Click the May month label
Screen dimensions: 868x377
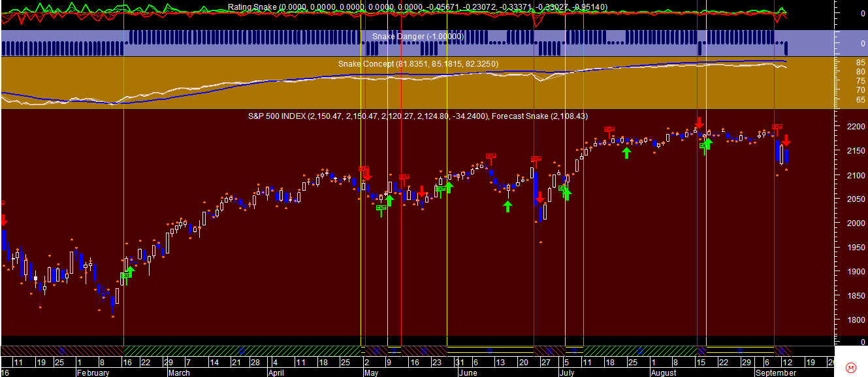[370, 373]
